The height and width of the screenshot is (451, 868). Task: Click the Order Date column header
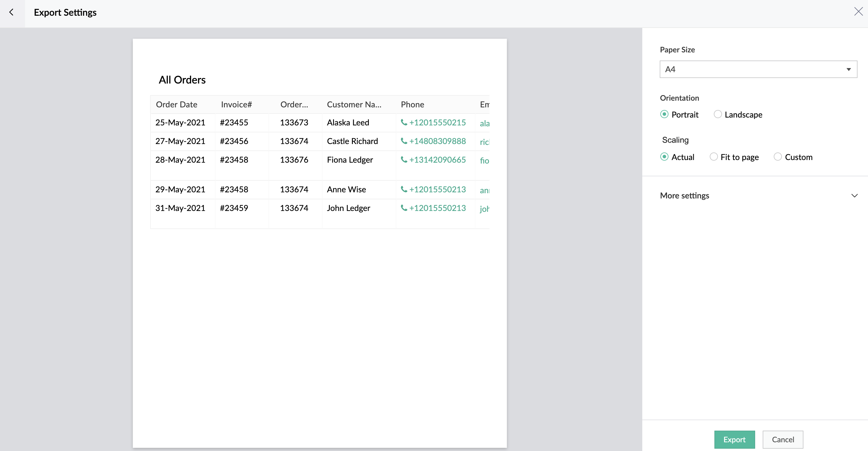177,104
